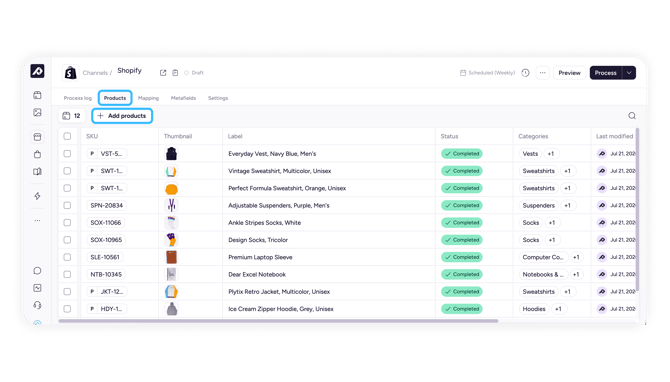Expand +1 categories on Everyday Vest row
This screenshot has height=382, width=670.
(x=551, y=154)
